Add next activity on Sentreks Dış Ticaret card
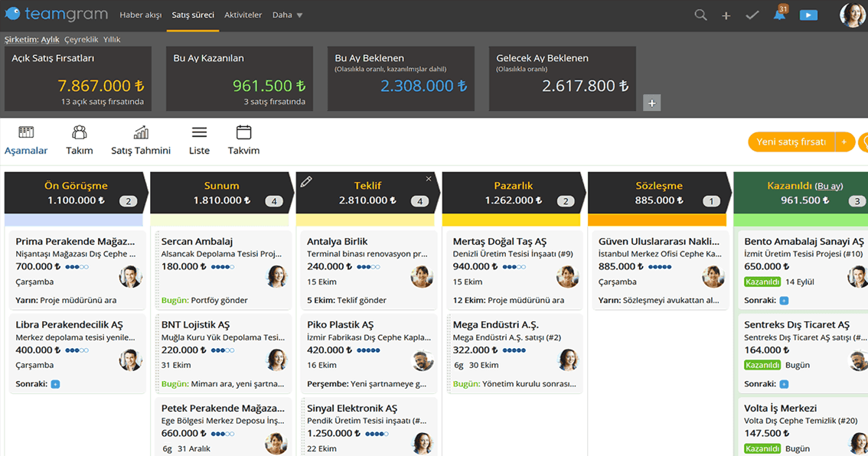Viewport: 868px width, 456px height. pyautogui.click(x=784, y=384)
